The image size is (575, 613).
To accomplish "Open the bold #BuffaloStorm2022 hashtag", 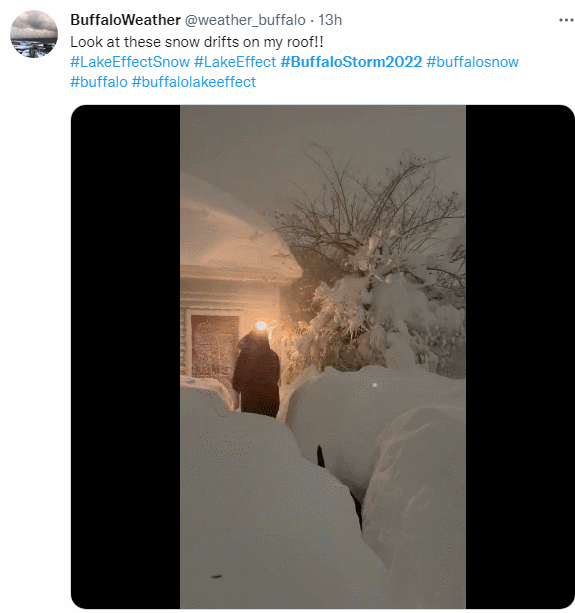I will [x=351, y=62].
